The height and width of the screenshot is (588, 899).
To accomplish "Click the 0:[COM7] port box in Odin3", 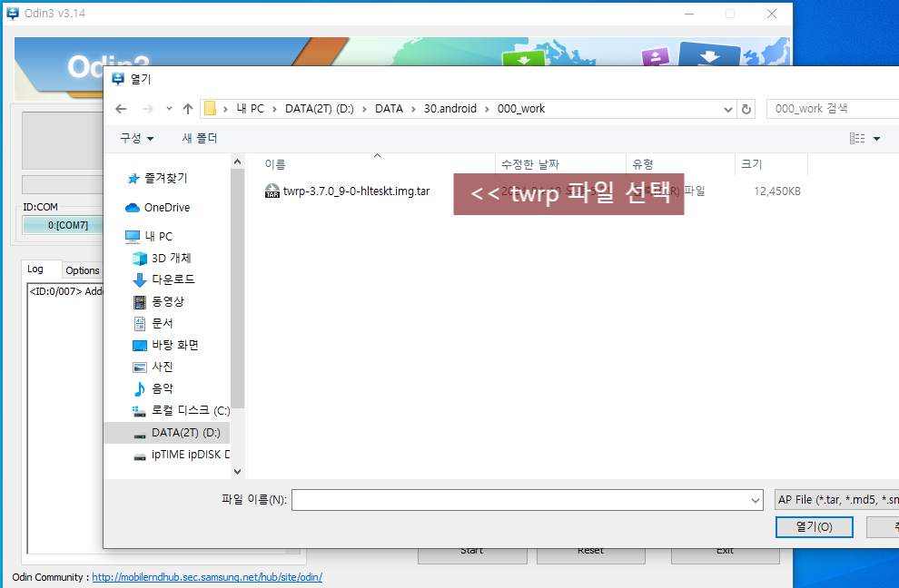I will (x=63, y=225).
